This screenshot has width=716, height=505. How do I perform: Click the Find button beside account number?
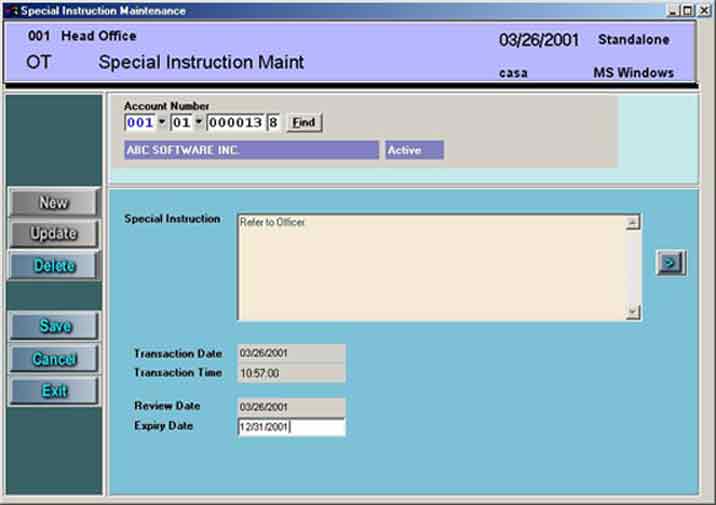tap(304, 123)
